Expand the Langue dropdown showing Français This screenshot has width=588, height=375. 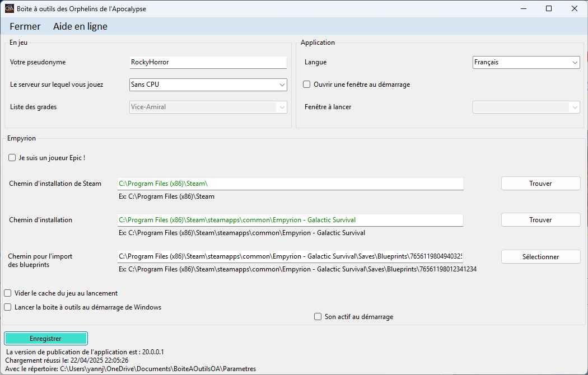(526, 62)
